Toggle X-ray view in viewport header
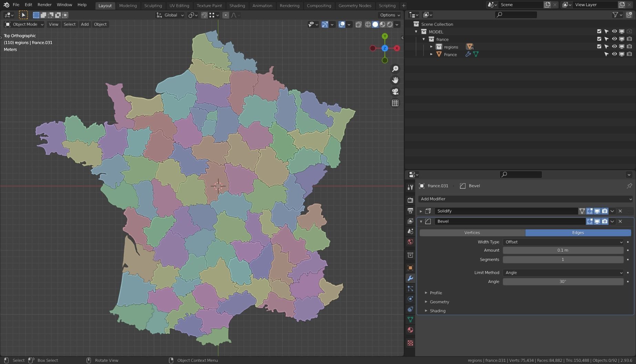This screenshot has height=364, width=636. 358,24
